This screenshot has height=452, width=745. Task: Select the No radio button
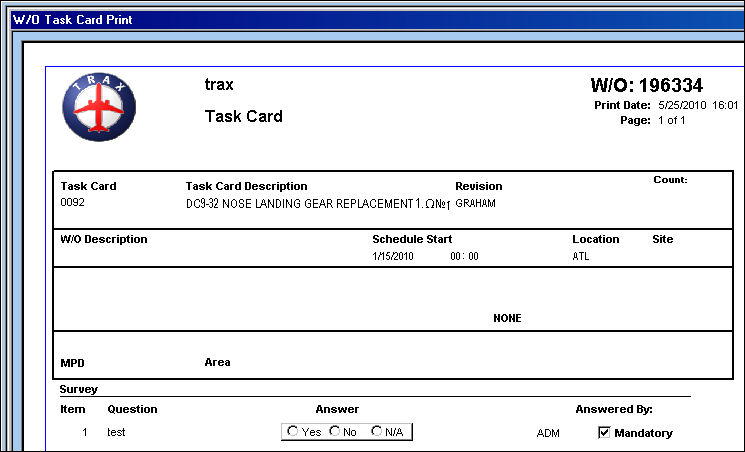coord(334,431)
